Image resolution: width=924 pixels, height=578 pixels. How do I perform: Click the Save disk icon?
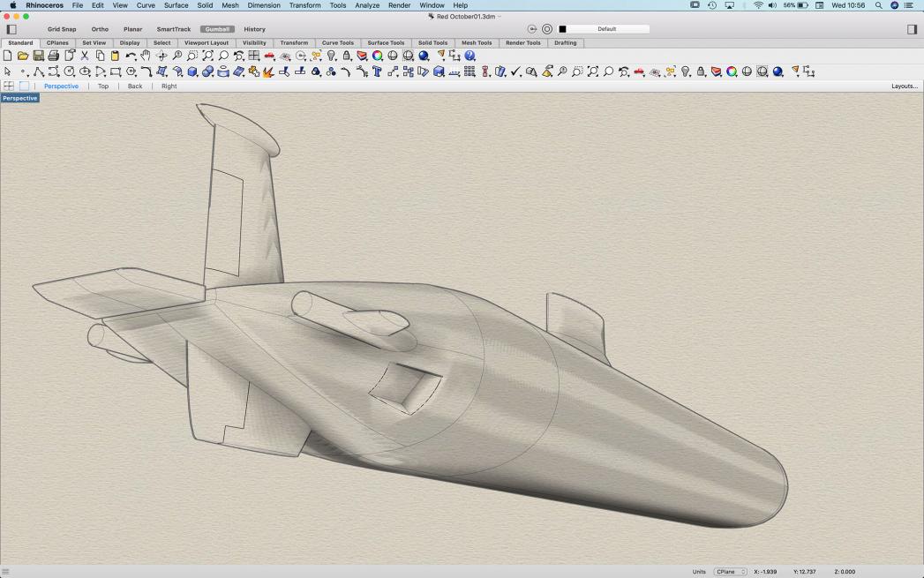(38, 56)
